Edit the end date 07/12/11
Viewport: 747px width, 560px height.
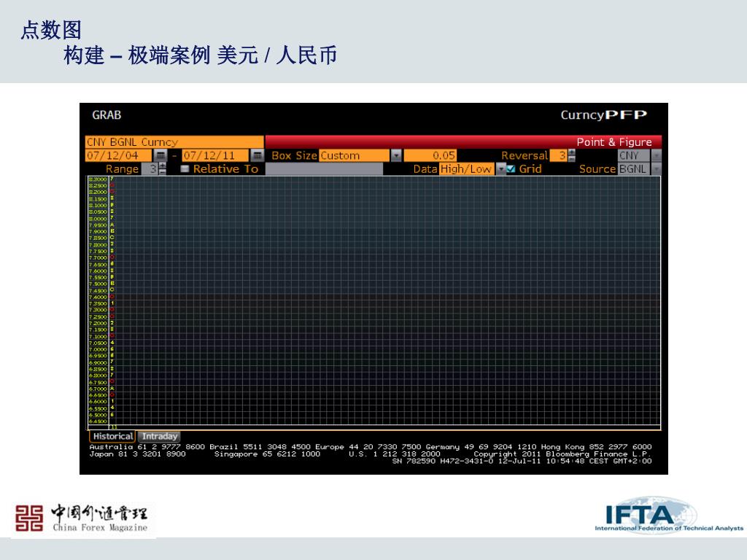click(x=215, y=155)
